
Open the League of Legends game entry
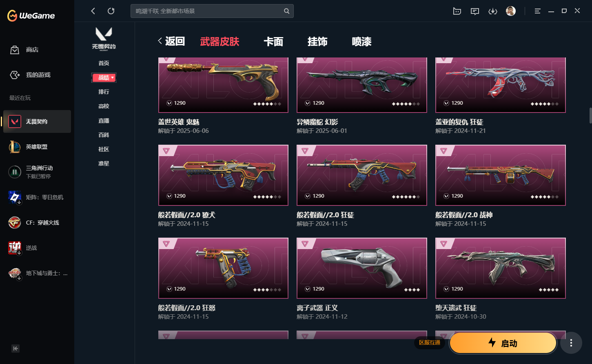(x=37, y=147)
